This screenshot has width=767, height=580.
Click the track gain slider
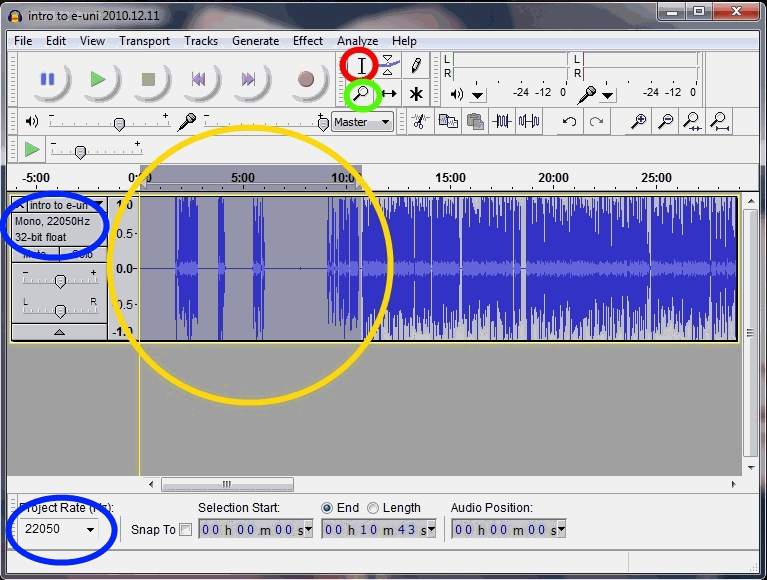[60, 281]
